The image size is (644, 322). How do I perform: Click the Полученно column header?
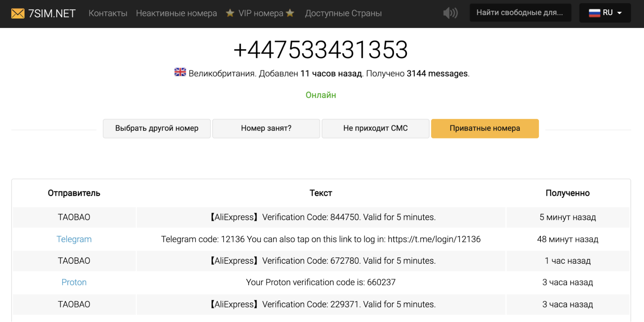tap(568, 193)
